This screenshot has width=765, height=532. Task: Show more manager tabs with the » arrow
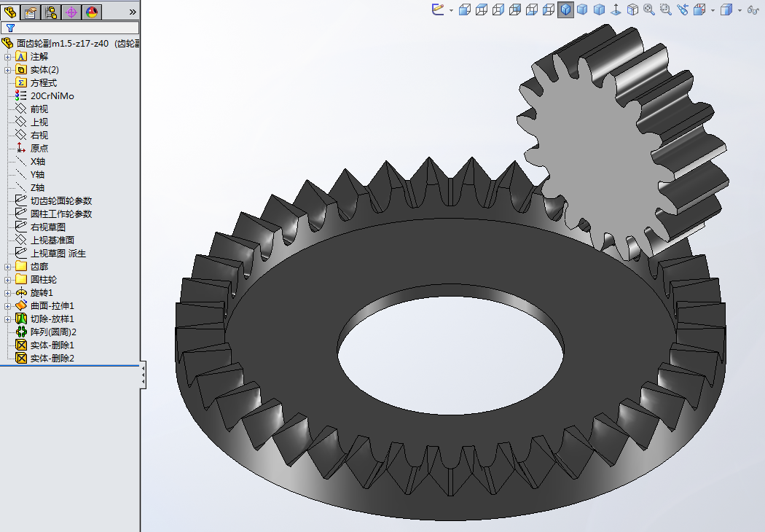pos(133,12)
